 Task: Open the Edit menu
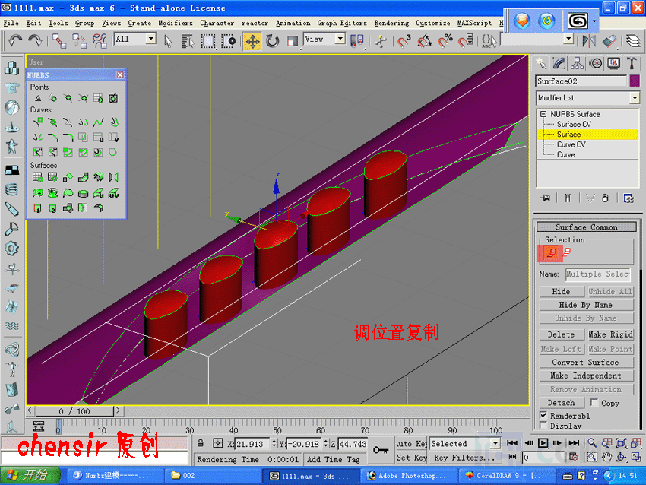(34, 23)
